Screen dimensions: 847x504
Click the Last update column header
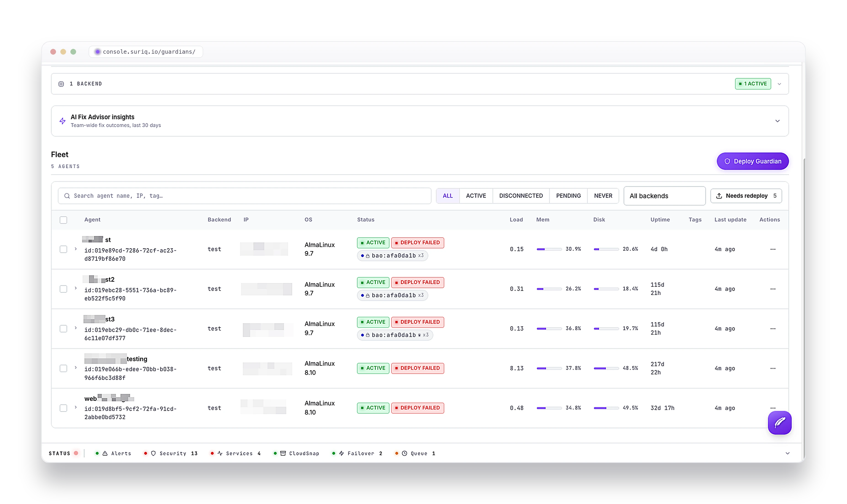[x=730, y=220]
